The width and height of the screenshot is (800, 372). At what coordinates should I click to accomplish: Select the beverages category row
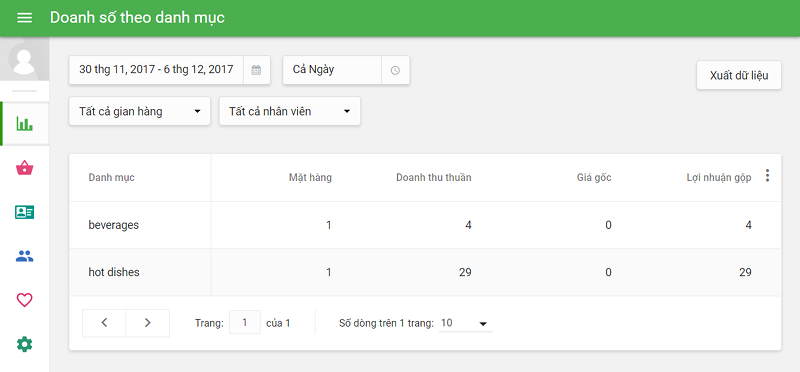click(425, 225)
